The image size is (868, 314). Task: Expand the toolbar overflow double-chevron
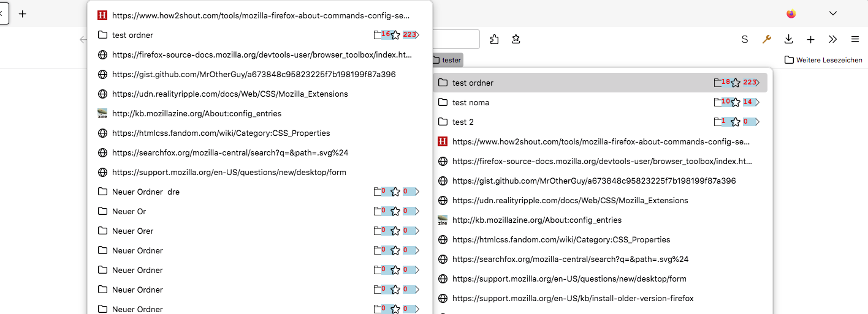tap(832, 39)
